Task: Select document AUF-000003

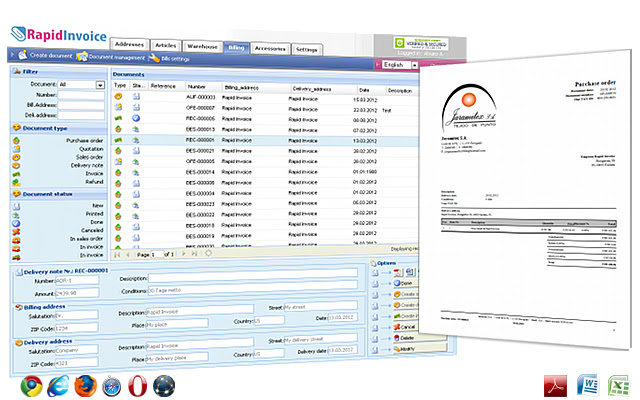Action: (265, 98)
